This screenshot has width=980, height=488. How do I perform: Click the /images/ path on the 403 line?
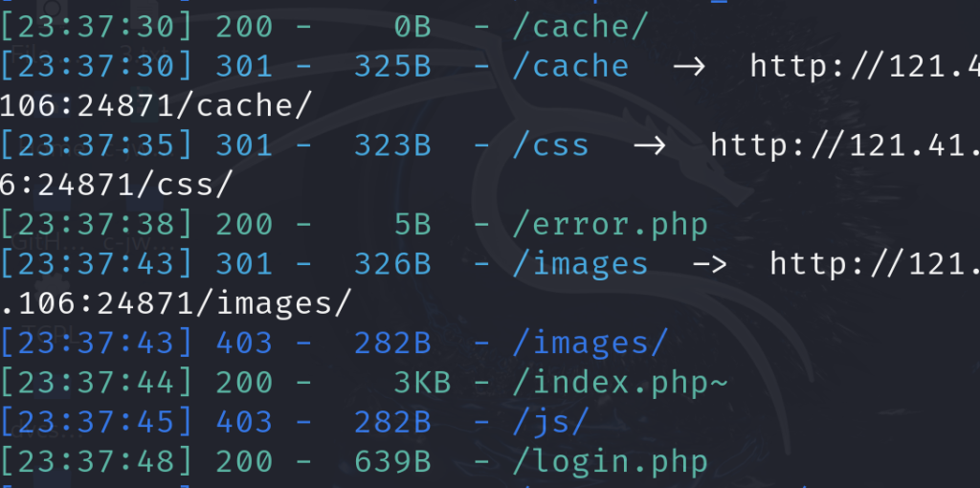tap(590, 343)
